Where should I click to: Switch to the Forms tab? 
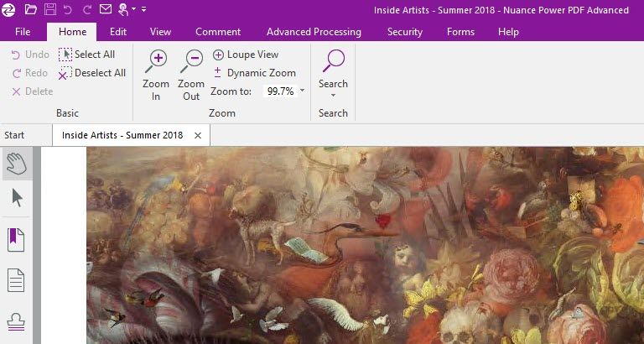460,32
